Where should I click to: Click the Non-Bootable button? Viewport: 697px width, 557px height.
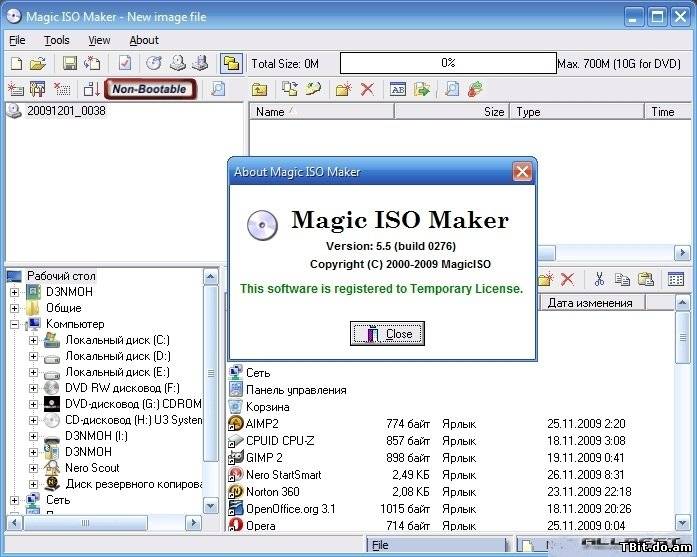click(x=150, y=89)
